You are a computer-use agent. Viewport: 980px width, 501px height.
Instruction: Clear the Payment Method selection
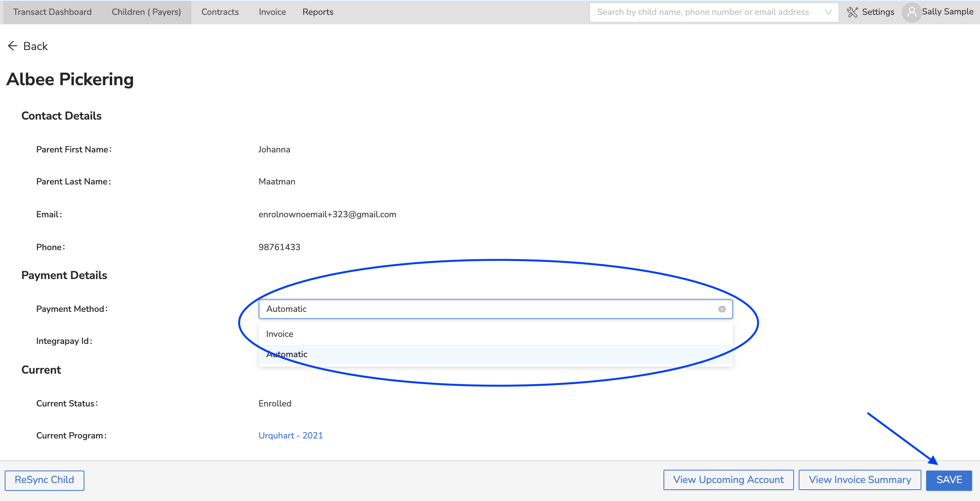pyautogui.click(x=722, y=309)
